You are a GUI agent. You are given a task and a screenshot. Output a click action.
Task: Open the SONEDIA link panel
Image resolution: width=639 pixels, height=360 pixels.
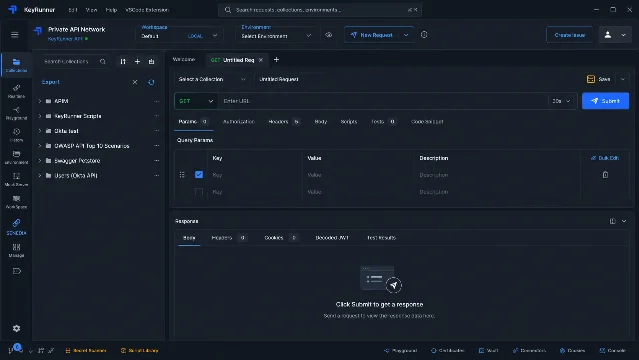pyautogui.click(x=16, y=227)
